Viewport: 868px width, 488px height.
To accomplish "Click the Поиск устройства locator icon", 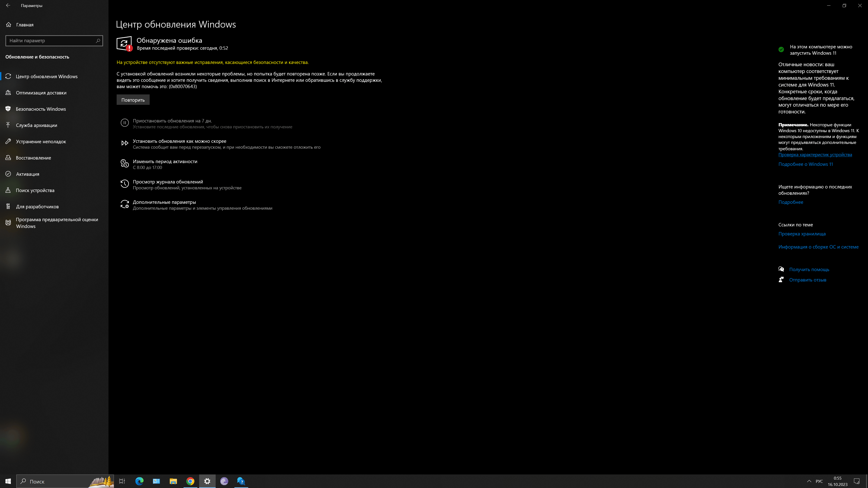I will click(8, 190).
